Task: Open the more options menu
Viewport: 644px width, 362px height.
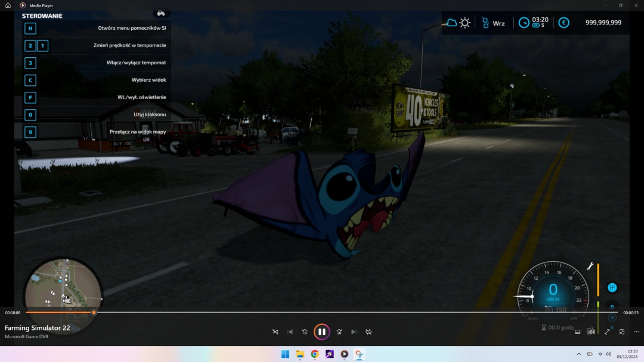Action: (x=637, y=332)
